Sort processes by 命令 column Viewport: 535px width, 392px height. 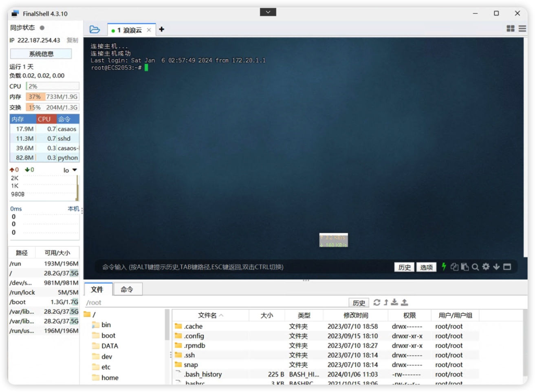click(68, 119)
